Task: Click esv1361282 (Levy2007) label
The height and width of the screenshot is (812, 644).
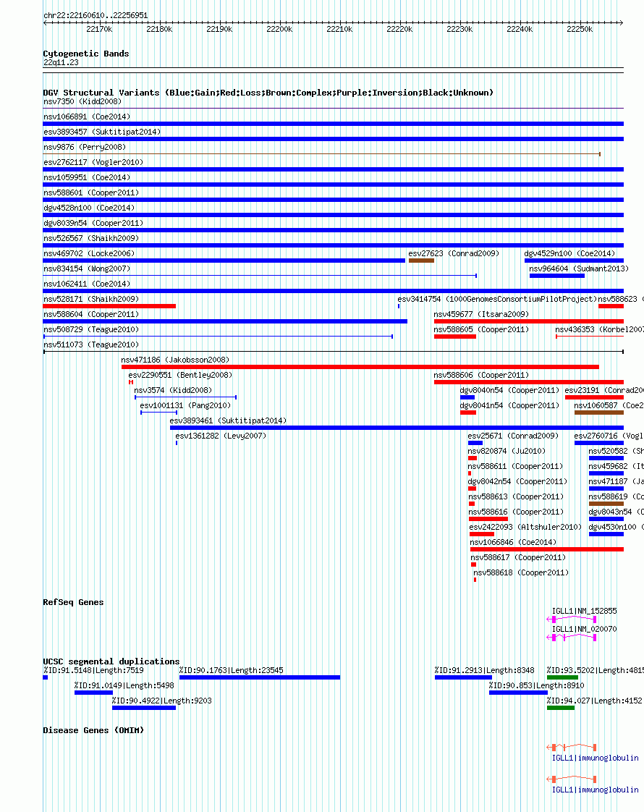Action: point(221,436)
